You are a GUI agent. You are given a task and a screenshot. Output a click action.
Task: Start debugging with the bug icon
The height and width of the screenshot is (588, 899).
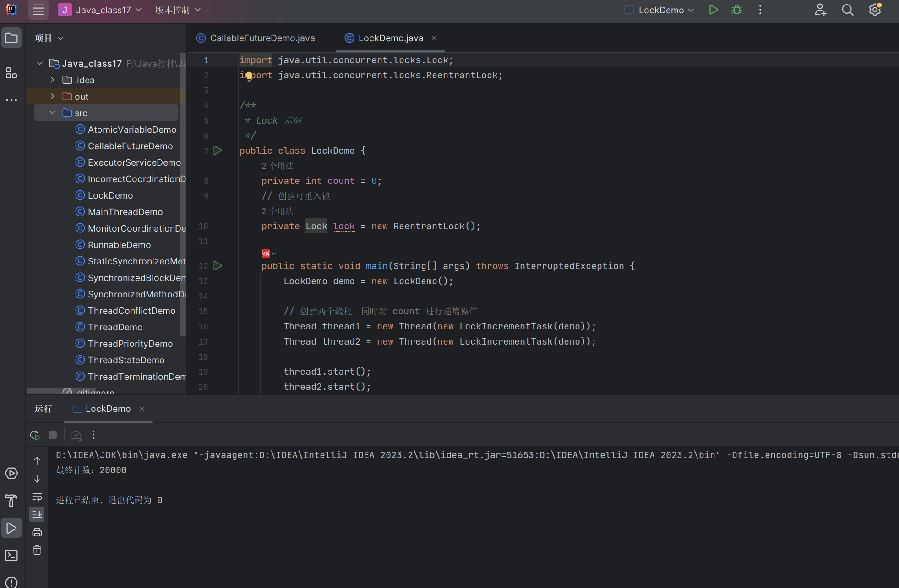736,10
